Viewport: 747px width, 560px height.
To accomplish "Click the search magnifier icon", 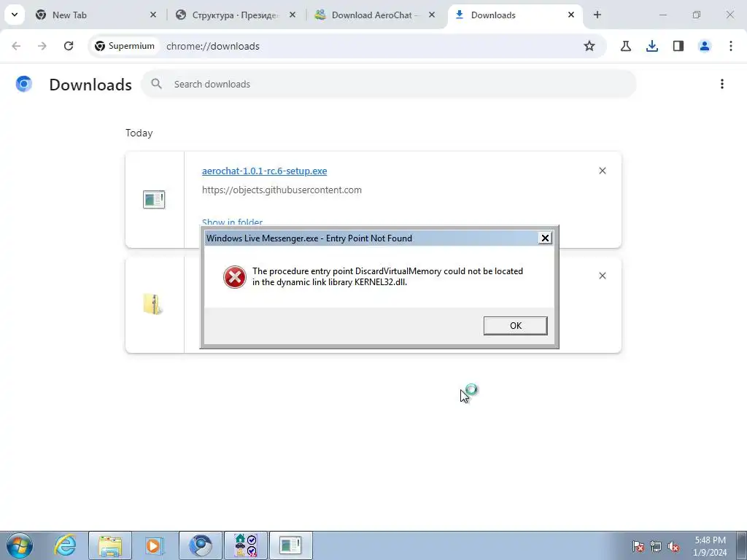I will [156, 85].
